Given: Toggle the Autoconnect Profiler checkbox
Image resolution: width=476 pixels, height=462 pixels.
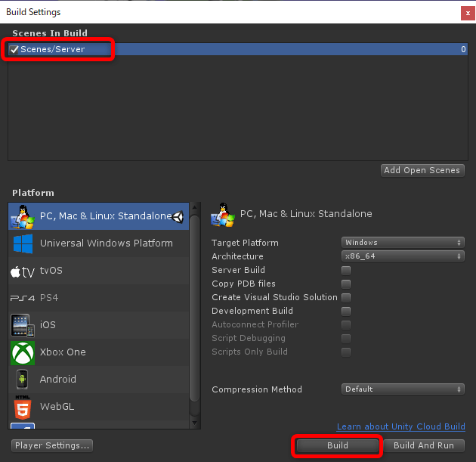Looking at the screenshot, I should pyautogui.click(x=346, y=325).
